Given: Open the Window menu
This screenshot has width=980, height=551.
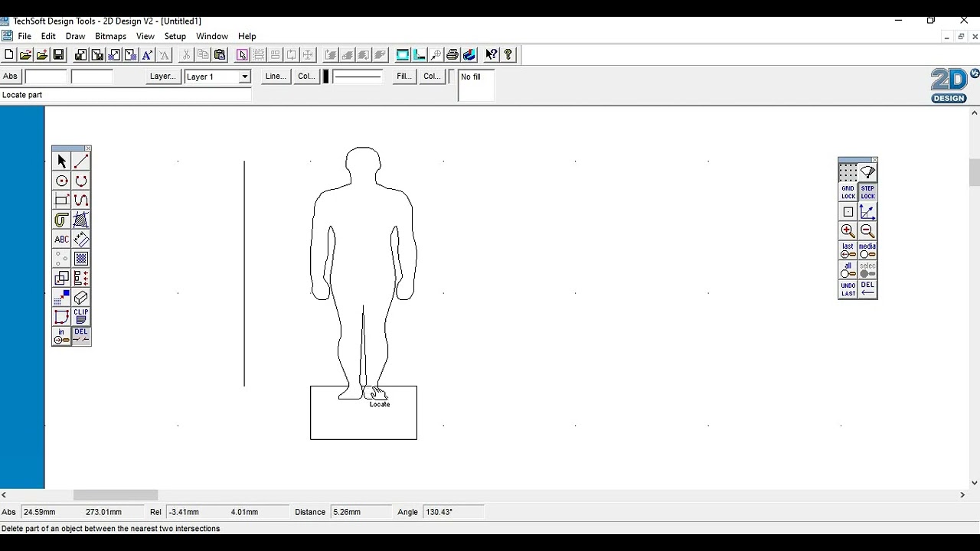Looking at the screenshot, I should pyautogui.click(x=212, y=36).
